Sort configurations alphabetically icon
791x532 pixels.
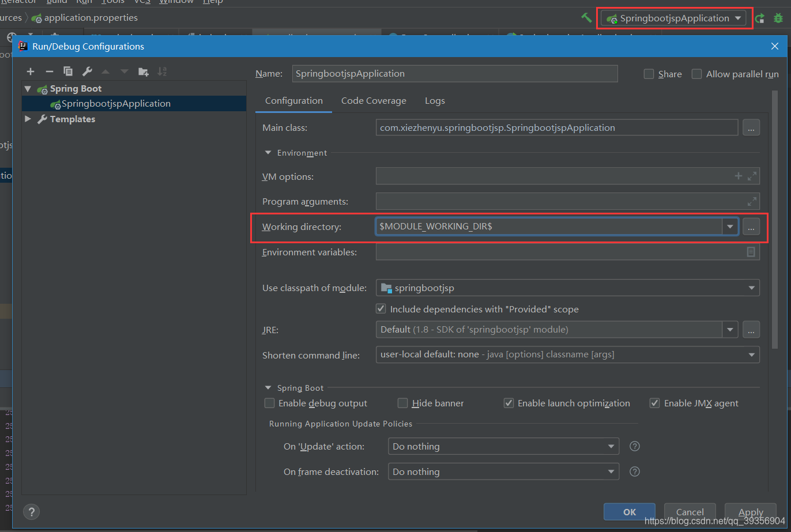[x=162, y=71]
